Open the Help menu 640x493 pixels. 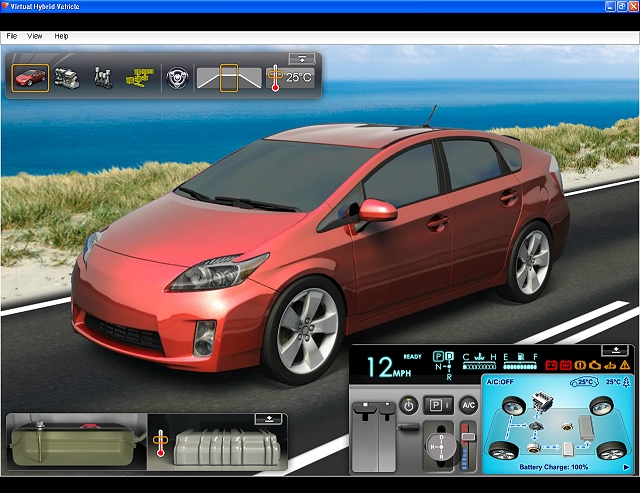point(61,36)
